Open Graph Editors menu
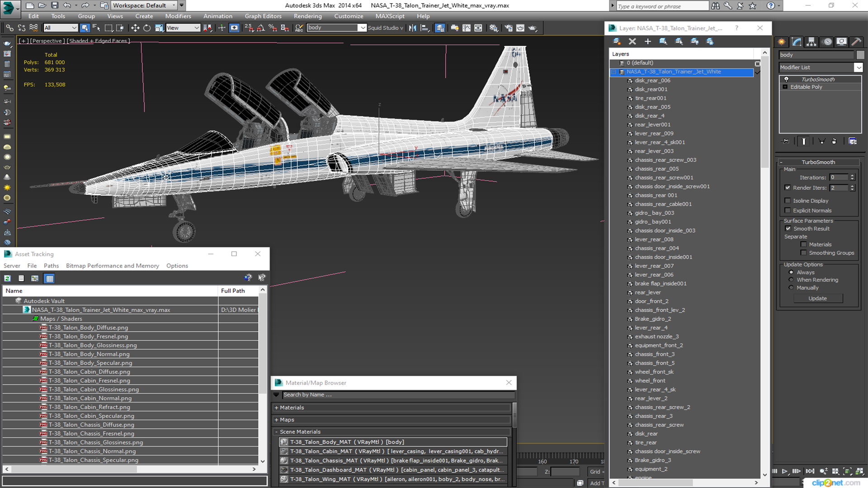 (263, 16)
